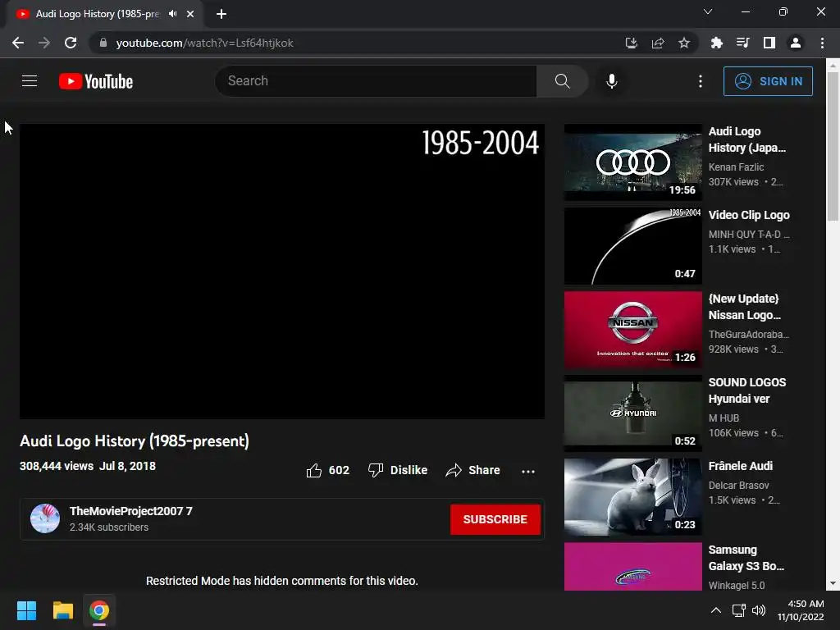Open the Share dialog

coord(472,470)
